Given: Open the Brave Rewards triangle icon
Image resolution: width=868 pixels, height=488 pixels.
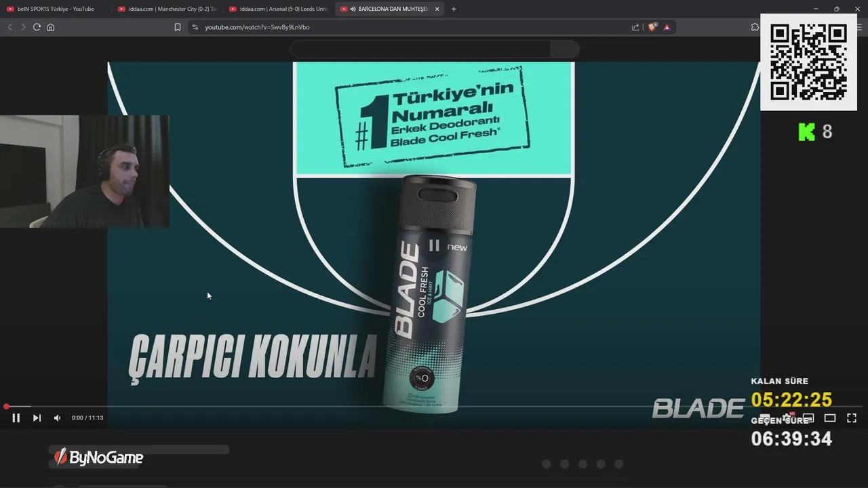Looking at the screenshot, I should (x=667, y=27).
